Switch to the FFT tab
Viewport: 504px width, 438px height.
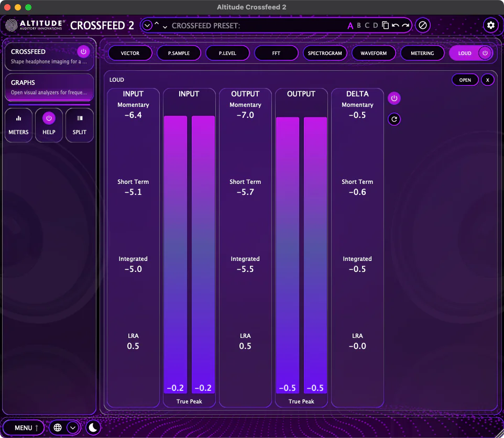pos(276,53)
